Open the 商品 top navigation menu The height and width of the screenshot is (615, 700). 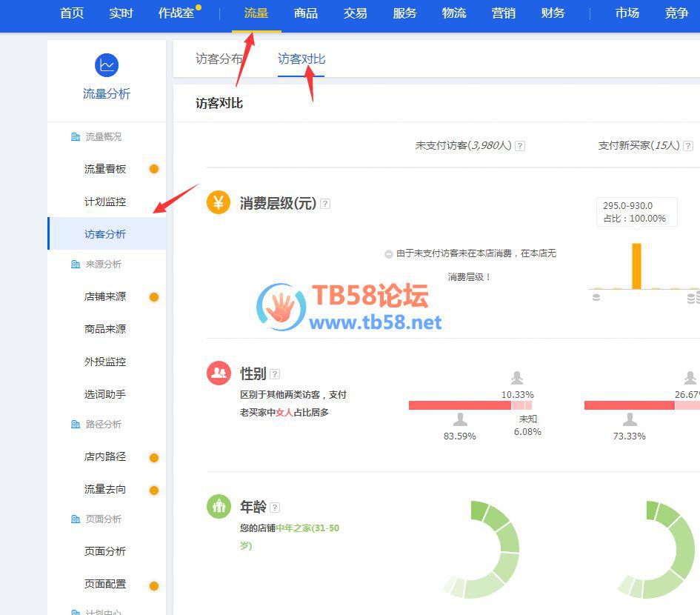point(306,13)
